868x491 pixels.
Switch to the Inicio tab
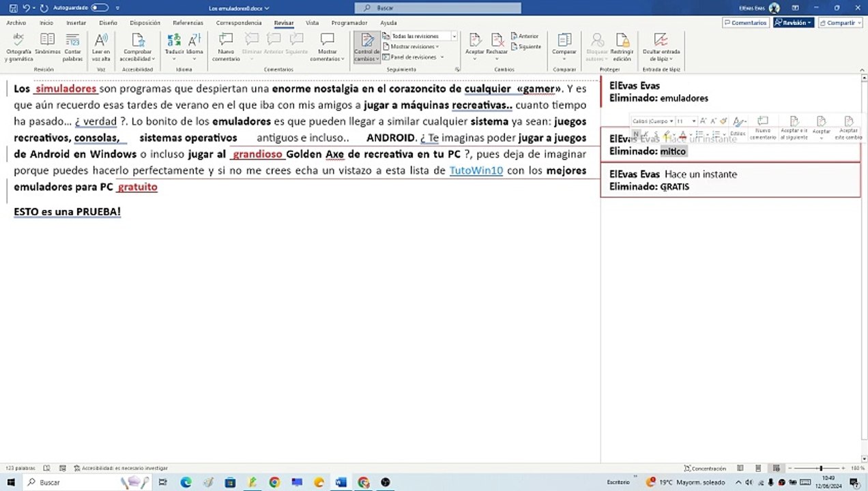click(46, 23)
